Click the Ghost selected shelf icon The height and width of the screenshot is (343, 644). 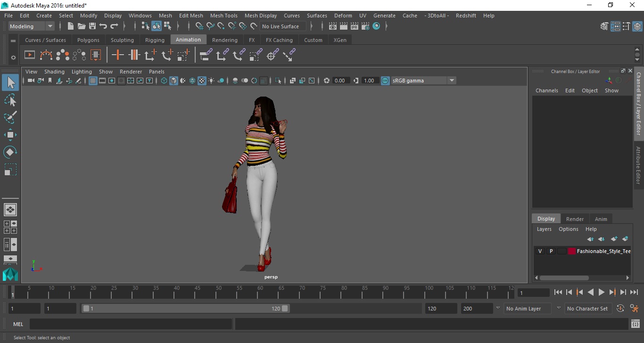point(63,55)
